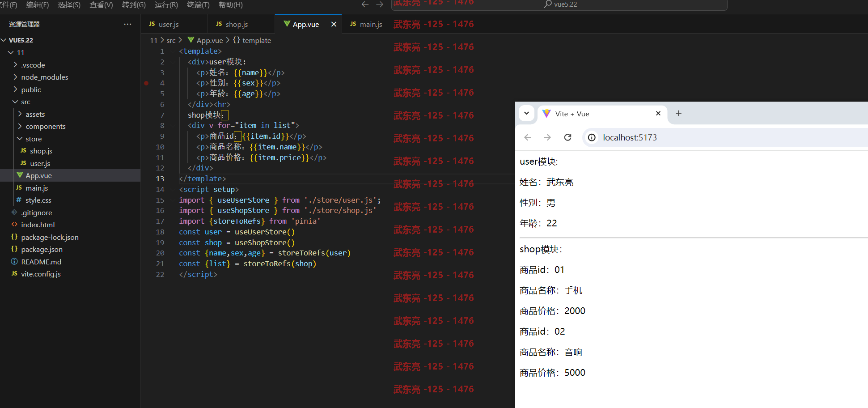
Task: Click the useShopStore() call on line 19
Action: (x=265, y=242)
